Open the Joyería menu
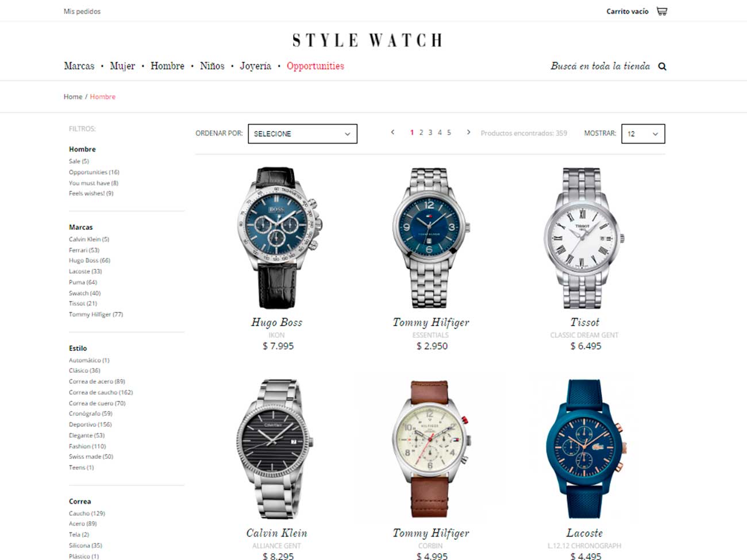This screenshot has height=560, width=747. [x=255, y=66]
